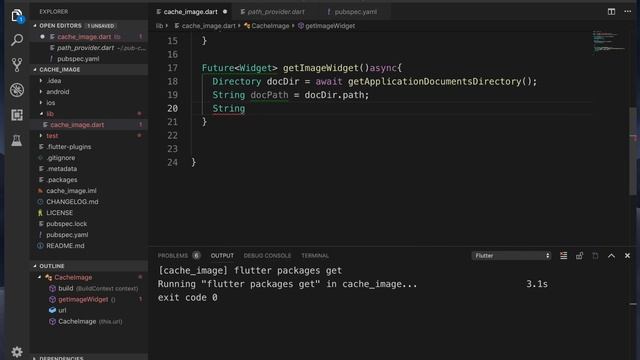The height and width of the screenshot is (360, 640).
Task: Open Source Control view in activity bar
Action: [x=17, y=65]
